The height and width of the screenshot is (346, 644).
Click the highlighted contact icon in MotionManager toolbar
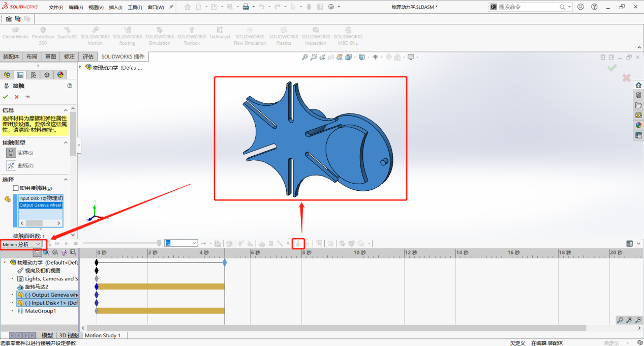tap(298, 243)
